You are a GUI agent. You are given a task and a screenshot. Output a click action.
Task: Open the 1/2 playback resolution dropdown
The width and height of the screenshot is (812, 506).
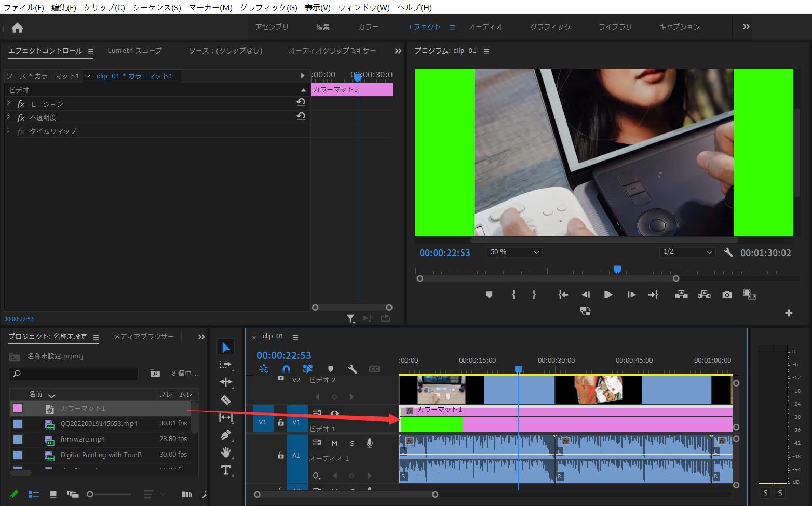(x=687, y=252)
